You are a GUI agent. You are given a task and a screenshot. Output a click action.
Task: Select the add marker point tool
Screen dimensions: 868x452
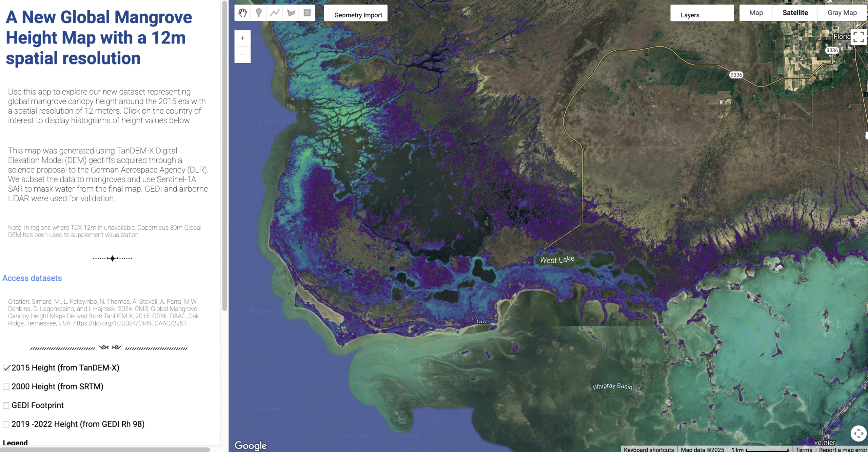click(x=259, y=13)
